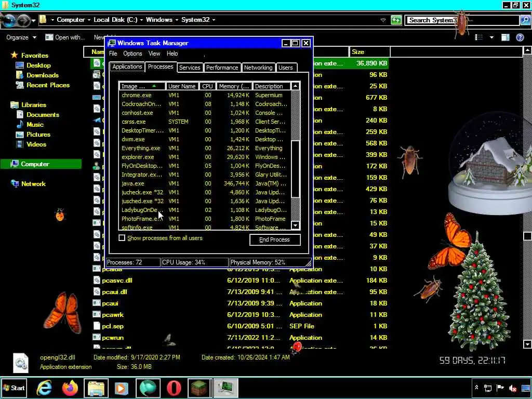Screen dimensions: 532x399
Task: Show hidden tray icons arrow
Action: (x=476, y=388)
